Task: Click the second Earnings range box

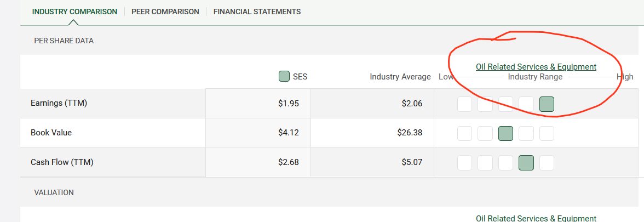Action: coord(485,104)
